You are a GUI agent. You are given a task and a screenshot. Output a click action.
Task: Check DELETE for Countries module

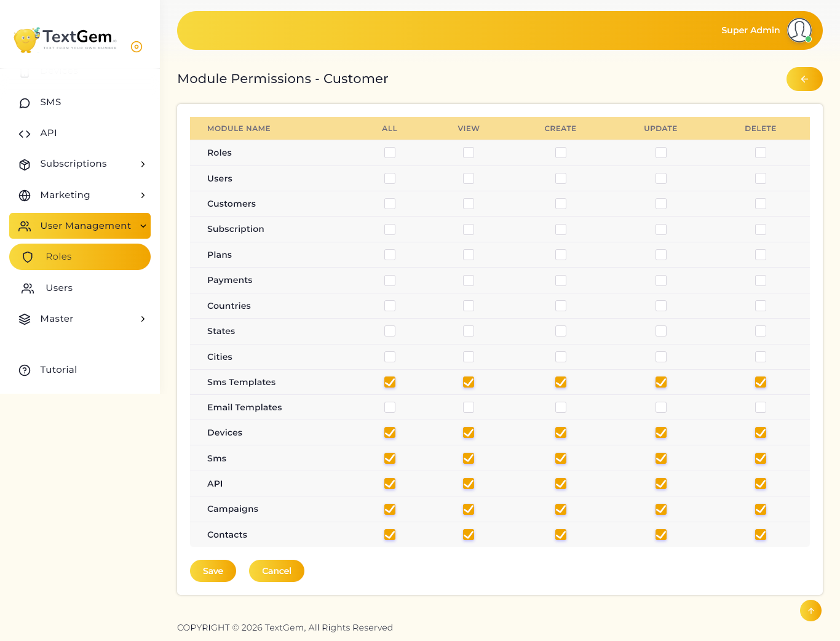click(x=761, y=306)
